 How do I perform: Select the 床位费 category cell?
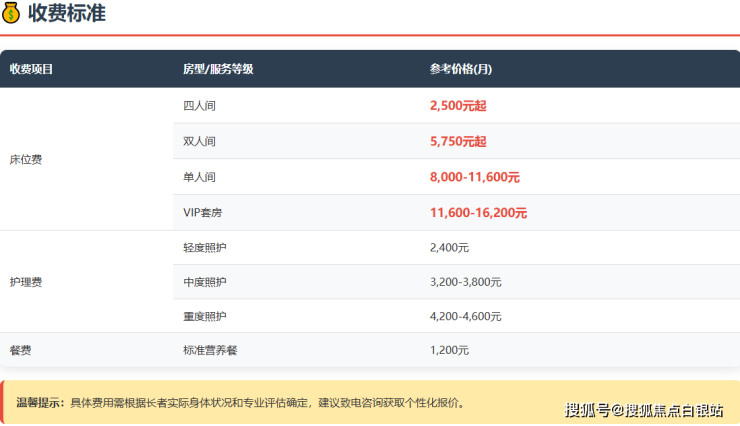click(26, 159)
